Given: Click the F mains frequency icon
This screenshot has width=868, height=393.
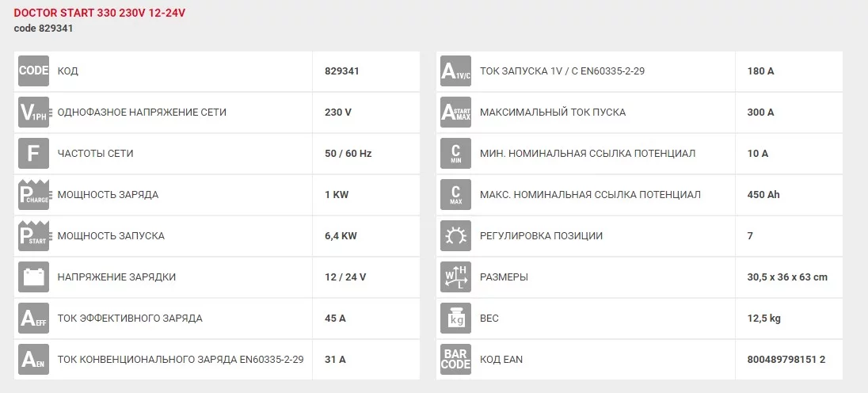Looking at the screenshot, I should tap(34, 154).
